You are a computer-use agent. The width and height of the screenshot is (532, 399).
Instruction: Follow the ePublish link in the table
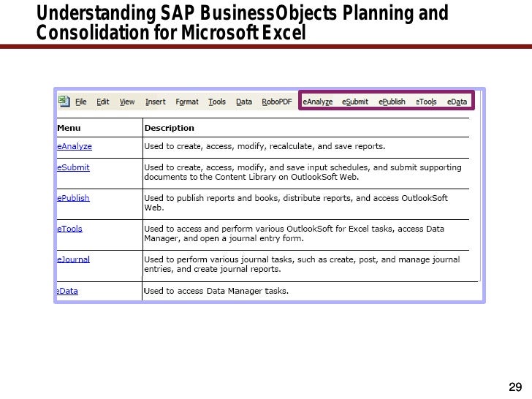pos(73,198)
